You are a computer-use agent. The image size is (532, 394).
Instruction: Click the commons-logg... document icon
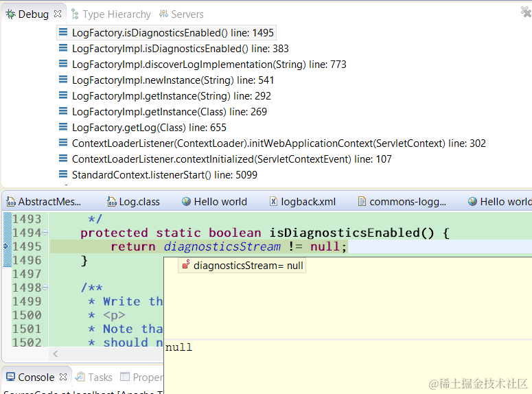coord(362,201)
